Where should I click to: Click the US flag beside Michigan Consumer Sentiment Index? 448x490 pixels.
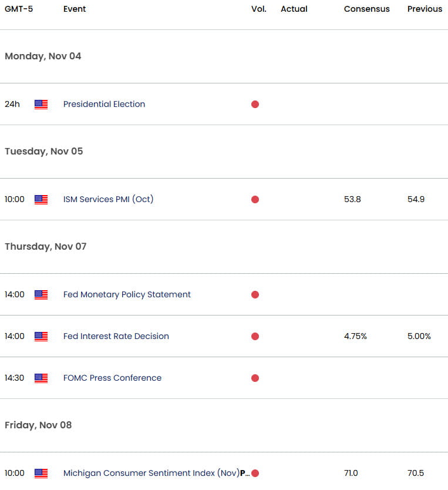click(41, 473)
